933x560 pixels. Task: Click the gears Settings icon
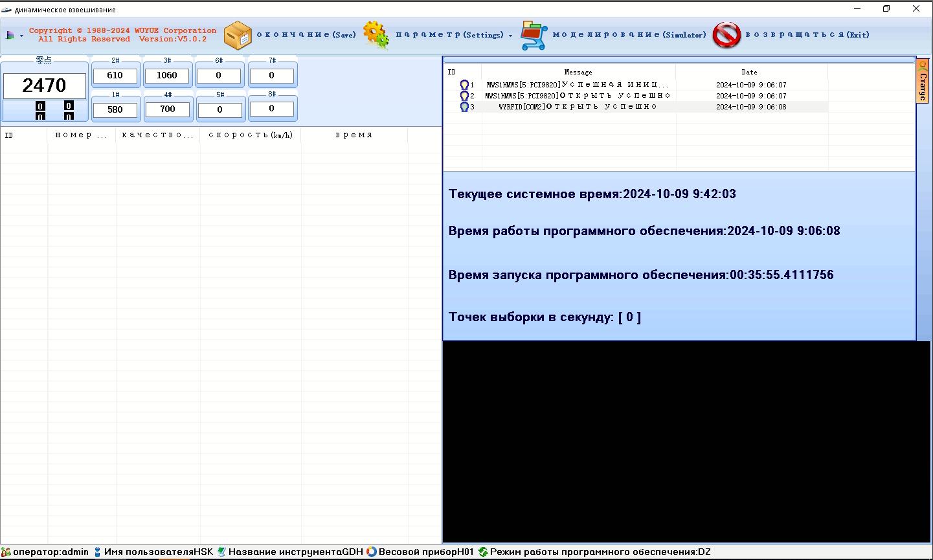(376, 35)
